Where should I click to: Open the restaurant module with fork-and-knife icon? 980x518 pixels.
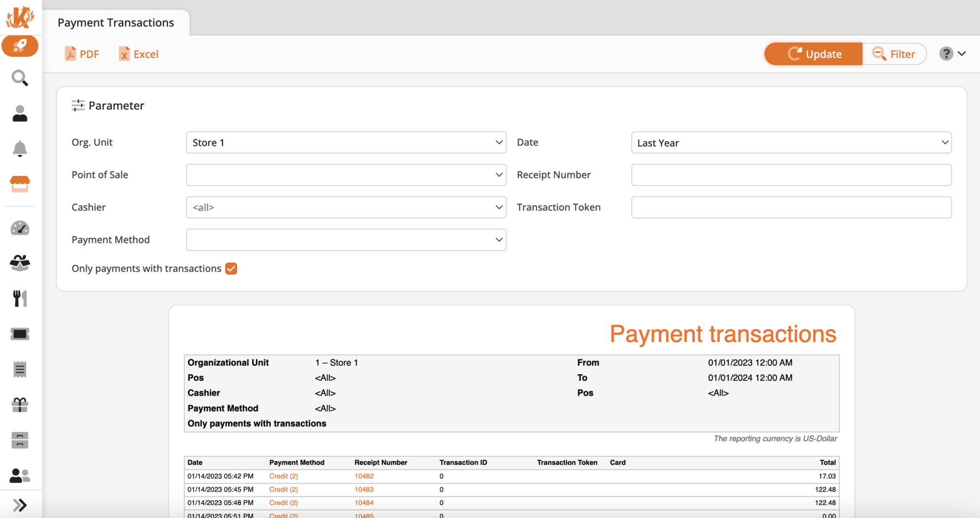pyautogui.click(x=20, y=298)
